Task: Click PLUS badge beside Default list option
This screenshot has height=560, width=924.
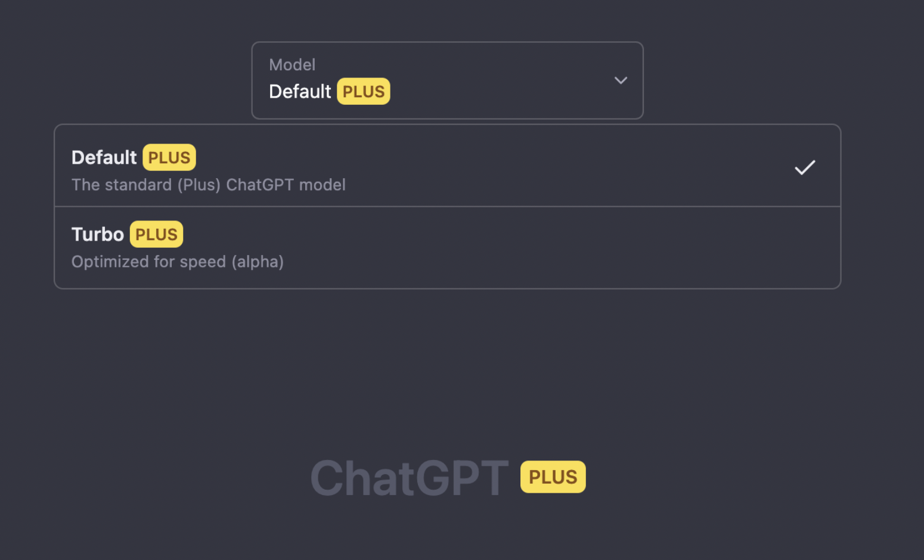Action: point(169,158)
